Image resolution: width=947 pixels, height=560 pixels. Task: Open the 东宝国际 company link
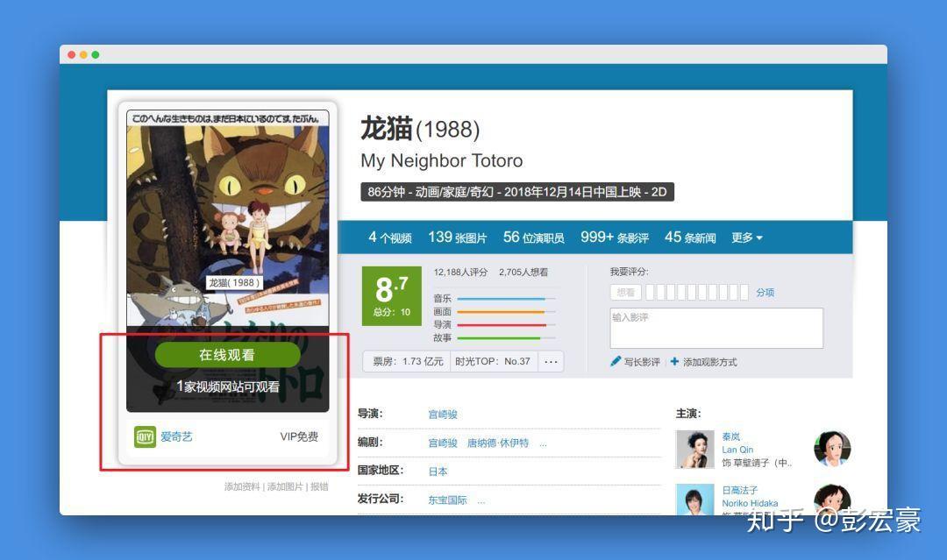[447, 500]
